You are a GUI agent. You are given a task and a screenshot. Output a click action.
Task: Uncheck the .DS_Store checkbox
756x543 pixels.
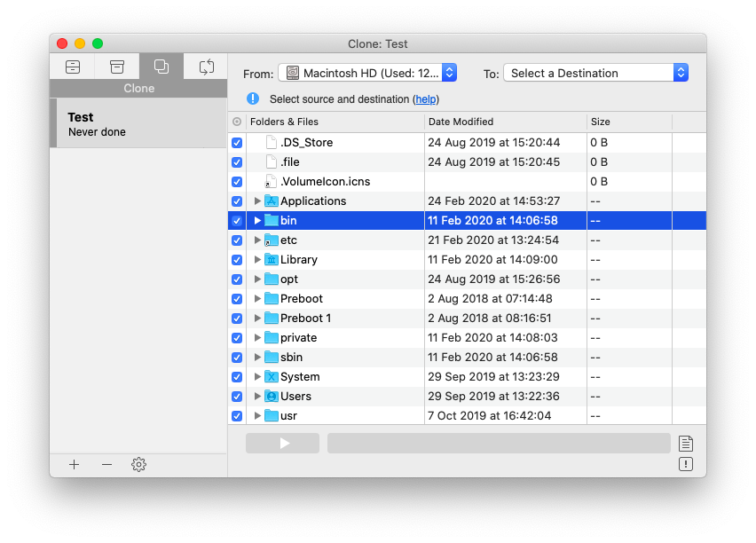pyautogui.click(x=237, y=143)
